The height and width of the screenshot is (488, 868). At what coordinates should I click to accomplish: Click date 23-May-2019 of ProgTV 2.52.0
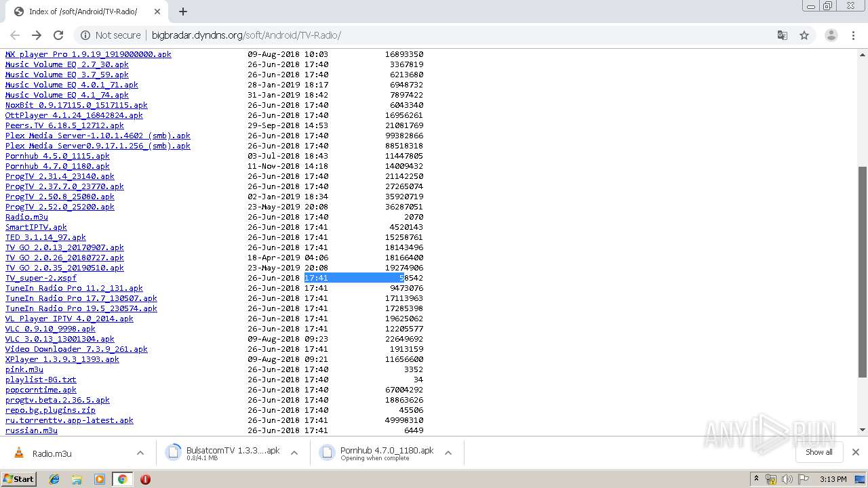[x=273, y=207]
